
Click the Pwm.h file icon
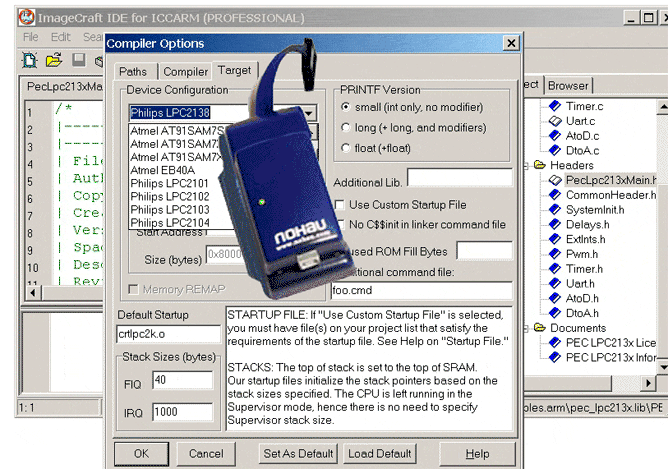tap(555, 254)
